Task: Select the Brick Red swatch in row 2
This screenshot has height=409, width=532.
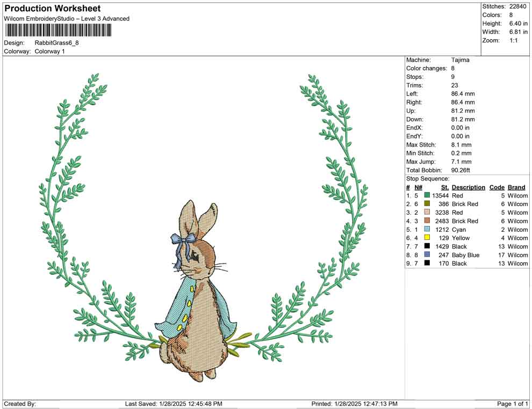Action: [427, 204]
